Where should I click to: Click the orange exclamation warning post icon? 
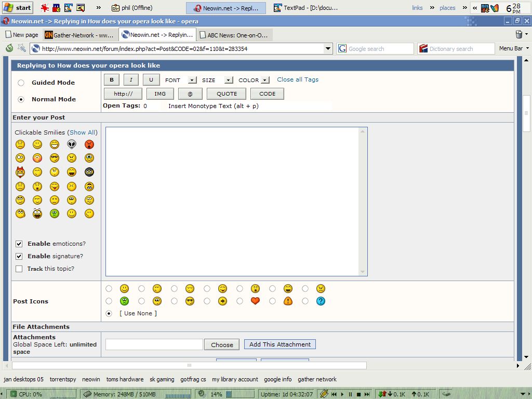[288, 301]
